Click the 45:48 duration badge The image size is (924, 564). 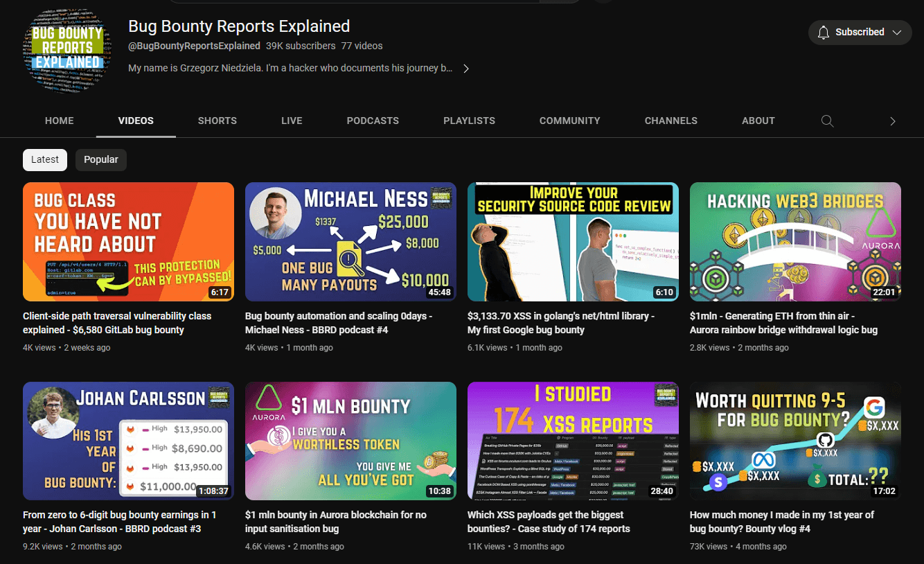click(440, 292)
